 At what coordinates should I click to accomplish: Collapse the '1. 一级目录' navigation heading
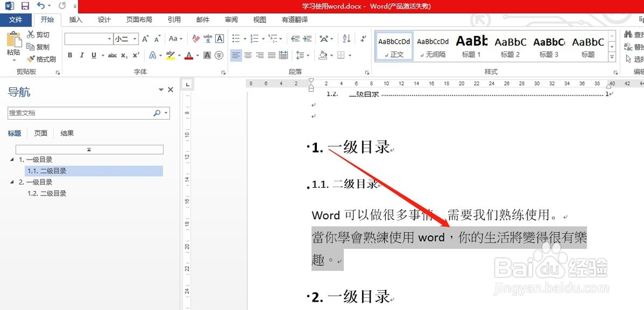12,160
